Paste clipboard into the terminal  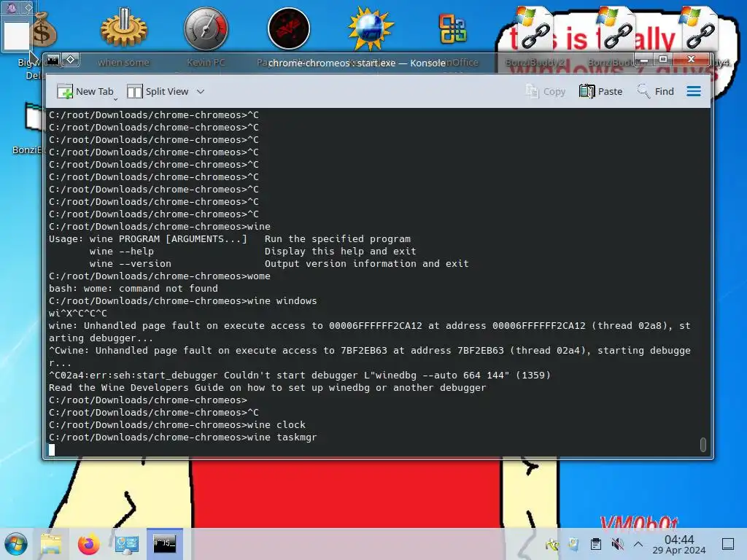601,91
